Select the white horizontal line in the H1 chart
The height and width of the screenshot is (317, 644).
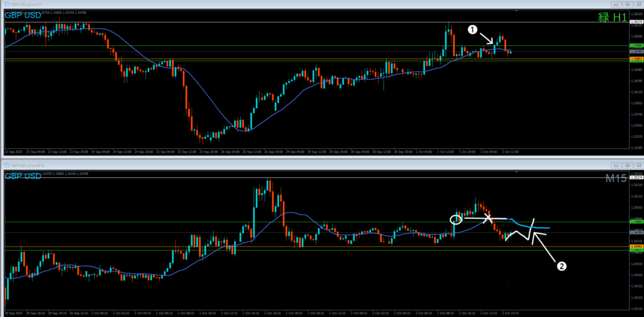click(316, 22)
